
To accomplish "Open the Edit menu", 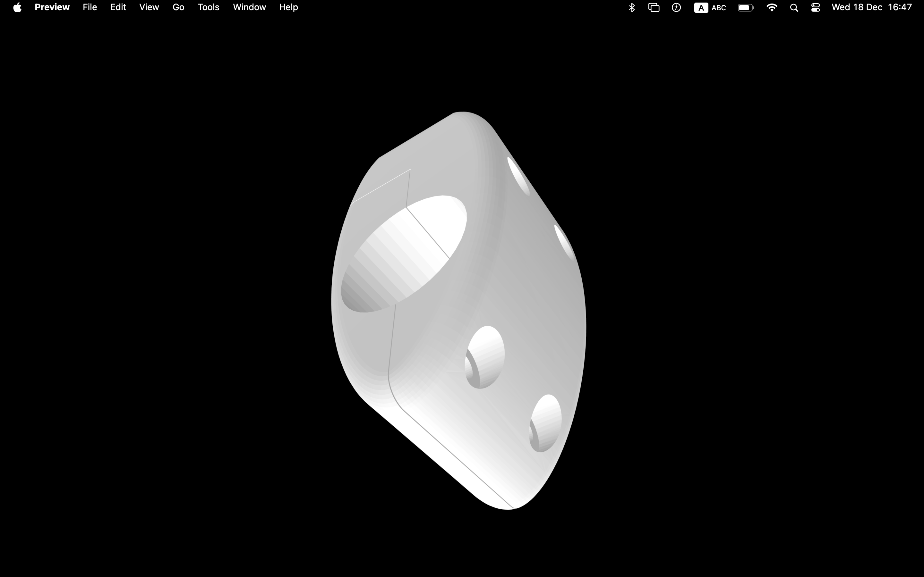I will tap(118, 7).
